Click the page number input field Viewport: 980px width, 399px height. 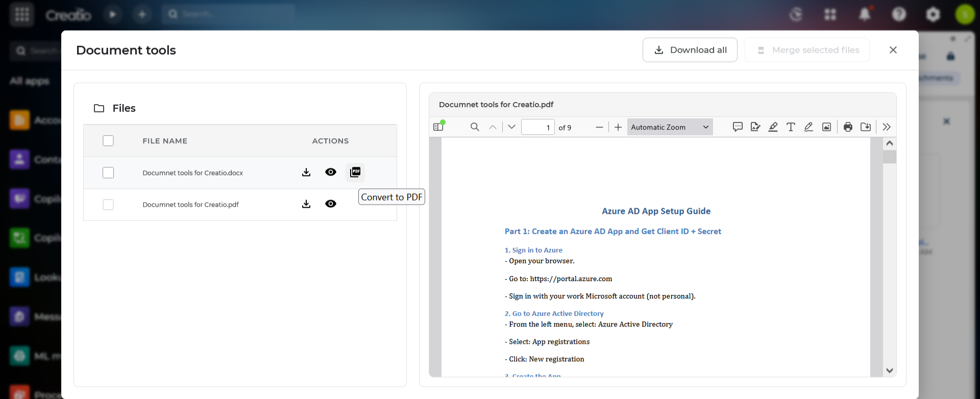[x=537, y=127]
